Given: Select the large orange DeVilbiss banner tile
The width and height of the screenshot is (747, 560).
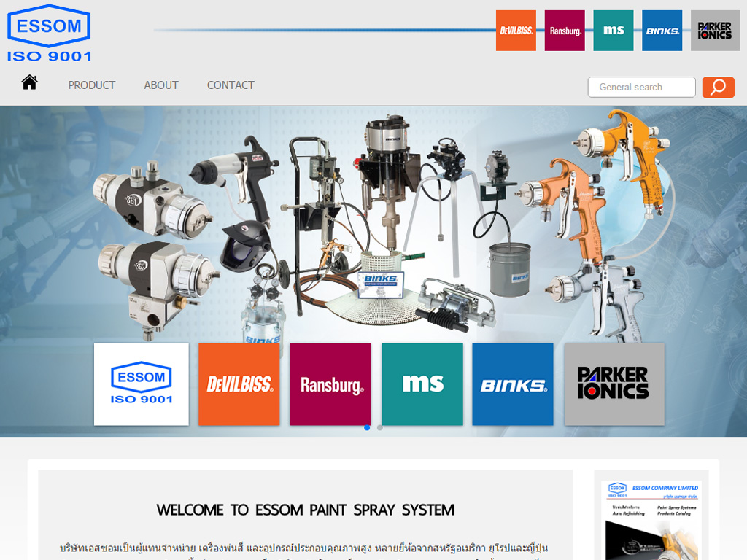Looking at the screenshot, I should (239, 384).
